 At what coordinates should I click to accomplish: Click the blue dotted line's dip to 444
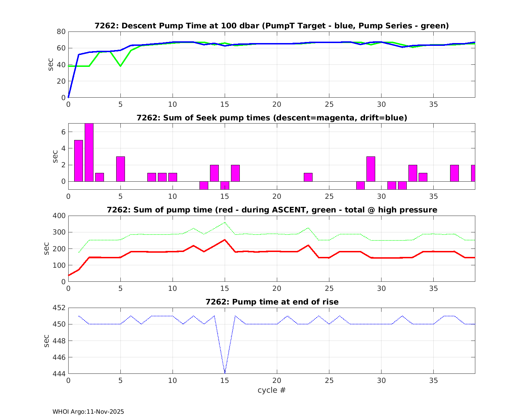(x=225, y=372)
